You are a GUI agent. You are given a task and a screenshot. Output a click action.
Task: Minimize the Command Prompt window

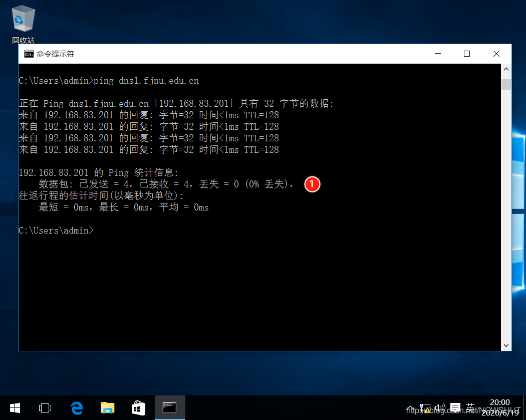(x=437, y=54)
